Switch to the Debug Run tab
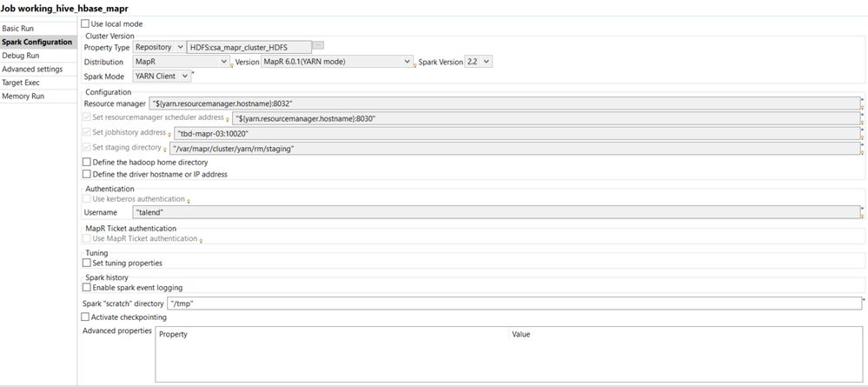This screenshot has height=387, width=868. click(x=38, y=56)
